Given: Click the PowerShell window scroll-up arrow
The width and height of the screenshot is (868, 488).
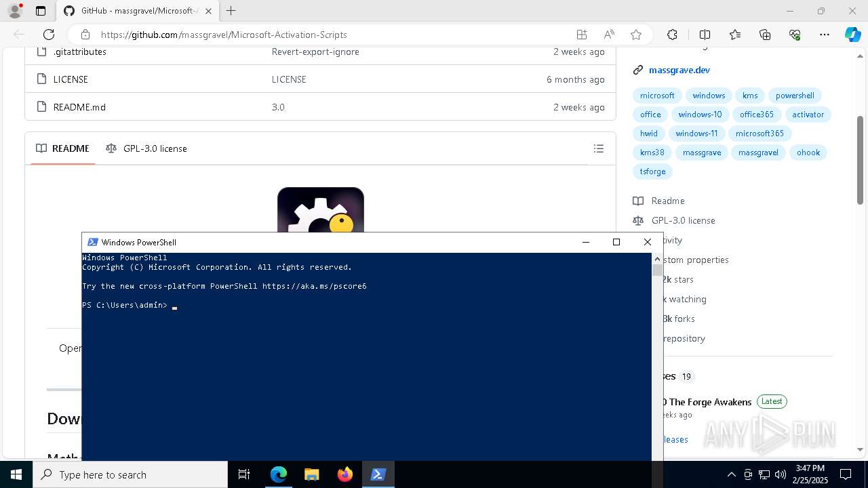Looking at the screenshot, I should tap(657, 259).
